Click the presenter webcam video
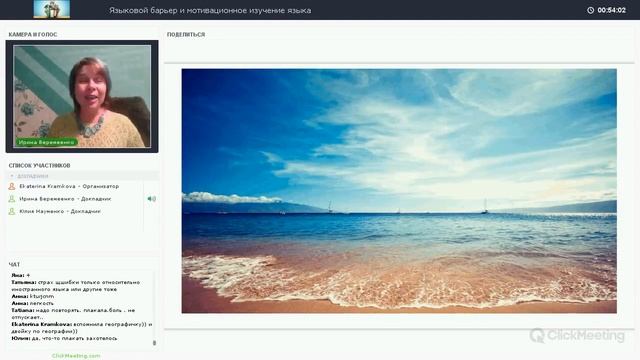Screen dimensions: 640x360 82,96
